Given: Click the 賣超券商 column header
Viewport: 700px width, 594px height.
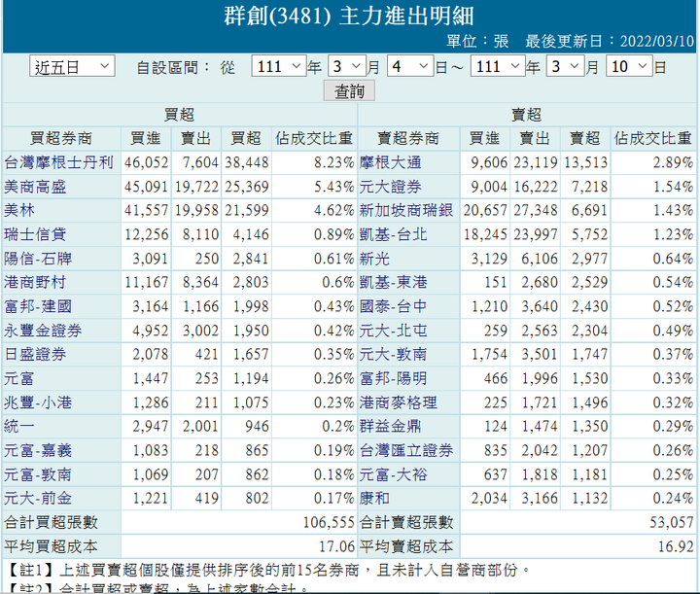Looking at the screenshot, I should point(408,138).
